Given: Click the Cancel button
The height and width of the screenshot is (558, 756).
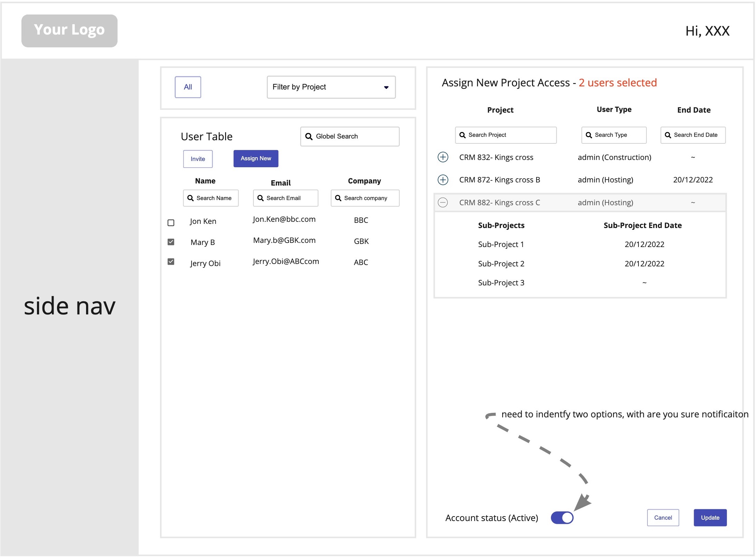Looking at the screenshot, I should (x=663, y=517).
